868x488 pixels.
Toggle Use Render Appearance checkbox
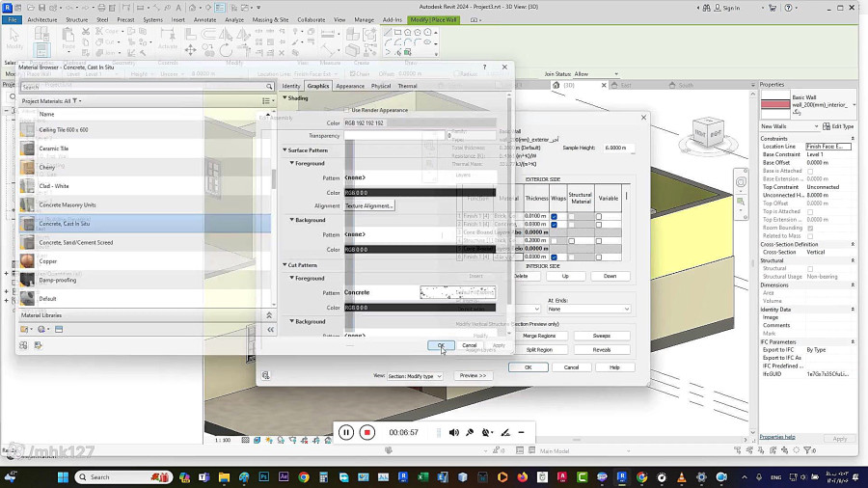point(347,110)
